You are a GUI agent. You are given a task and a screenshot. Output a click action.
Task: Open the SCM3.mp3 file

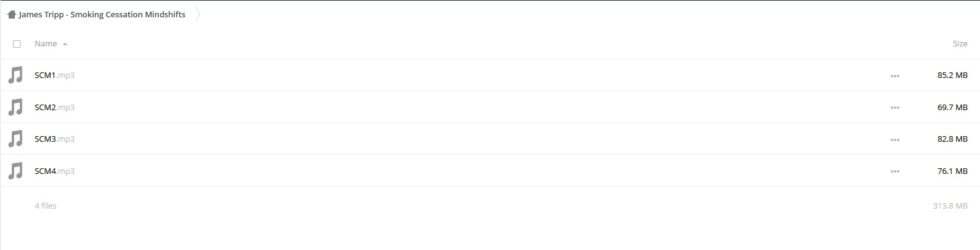(x=55, y=139)
